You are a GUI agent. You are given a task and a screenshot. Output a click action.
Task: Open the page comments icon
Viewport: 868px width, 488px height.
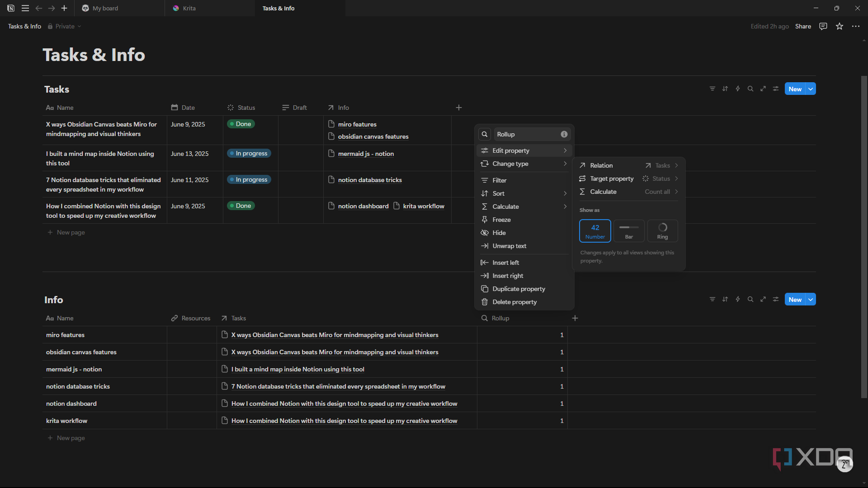pyautogui.click(x=823, y=26)
